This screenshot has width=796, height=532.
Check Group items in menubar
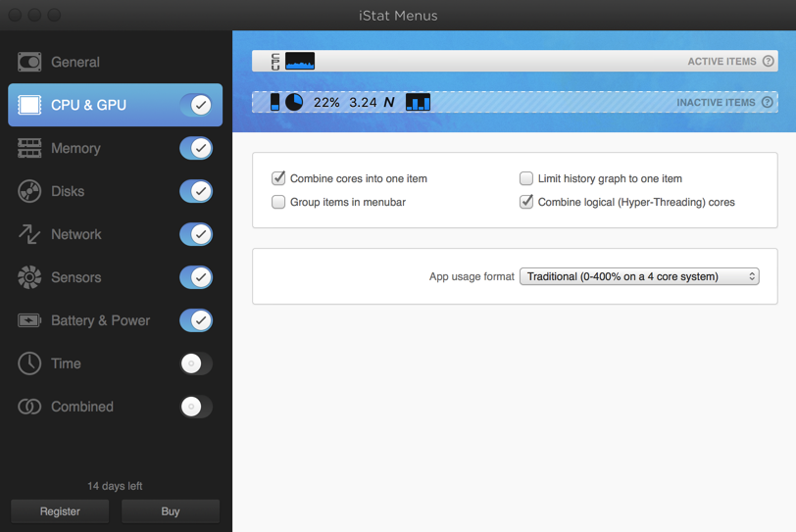pos(278,202)
